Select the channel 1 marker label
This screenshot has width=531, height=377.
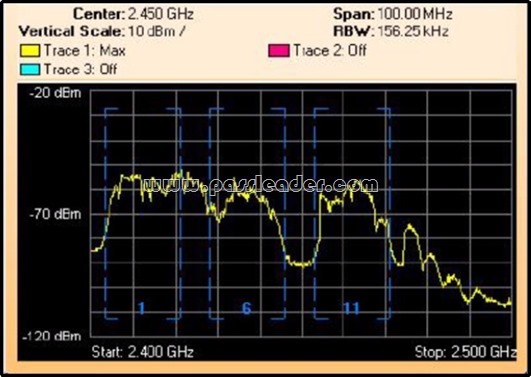tap(142, 308)
